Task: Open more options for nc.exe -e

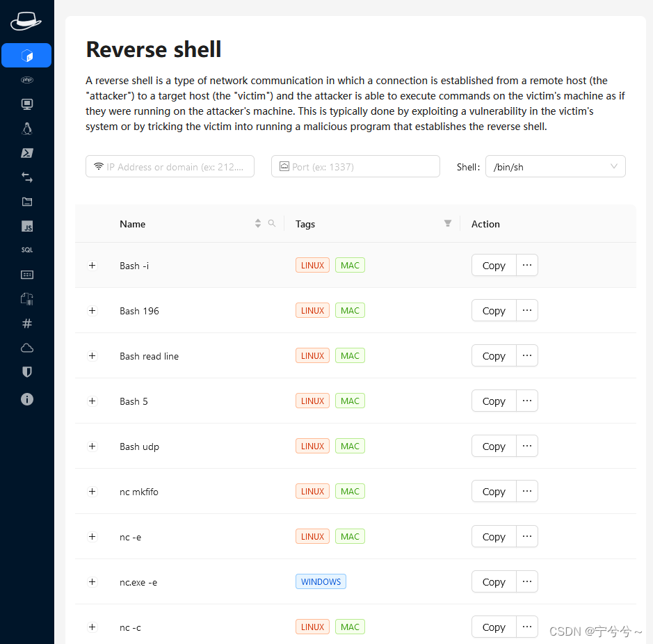Action: tap(527, 582)
